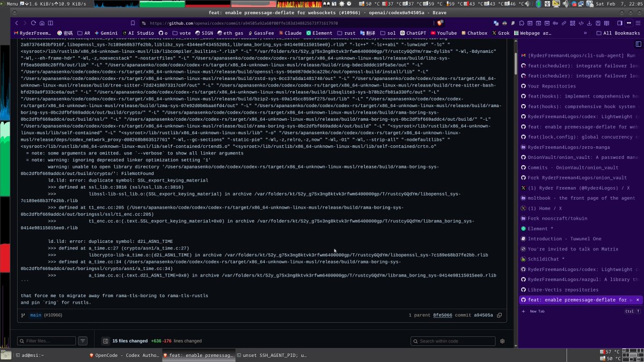Copy full commit SHA icon
The height and width of the screenshot is (362, 644).
pyautogui.click(x=499, y=315)
